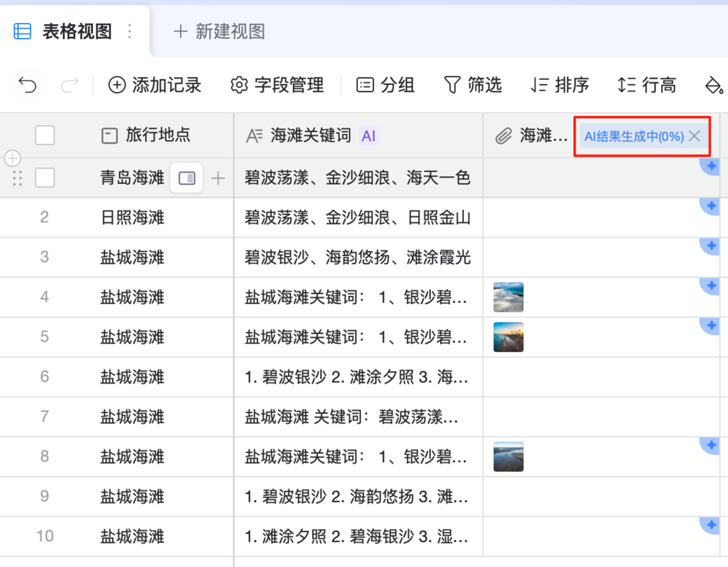This screenshot has height=567, width=728.
Task: Click the AI sparkle icon in row 2
Action: coord(710,206)
